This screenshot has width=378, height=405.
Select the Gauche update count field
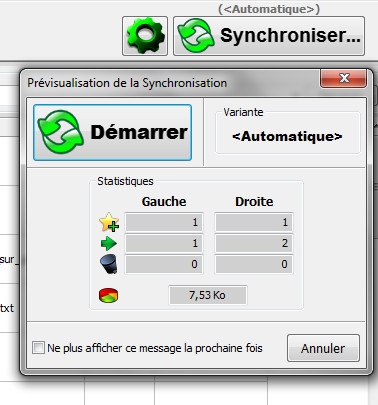coord(164,243)
